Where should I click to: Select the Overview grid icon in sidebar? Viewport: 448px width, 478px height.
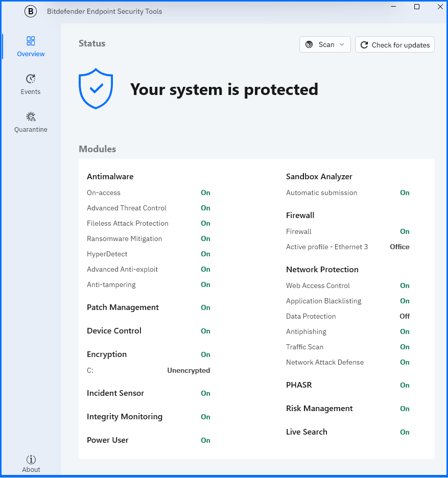point(30,41)
